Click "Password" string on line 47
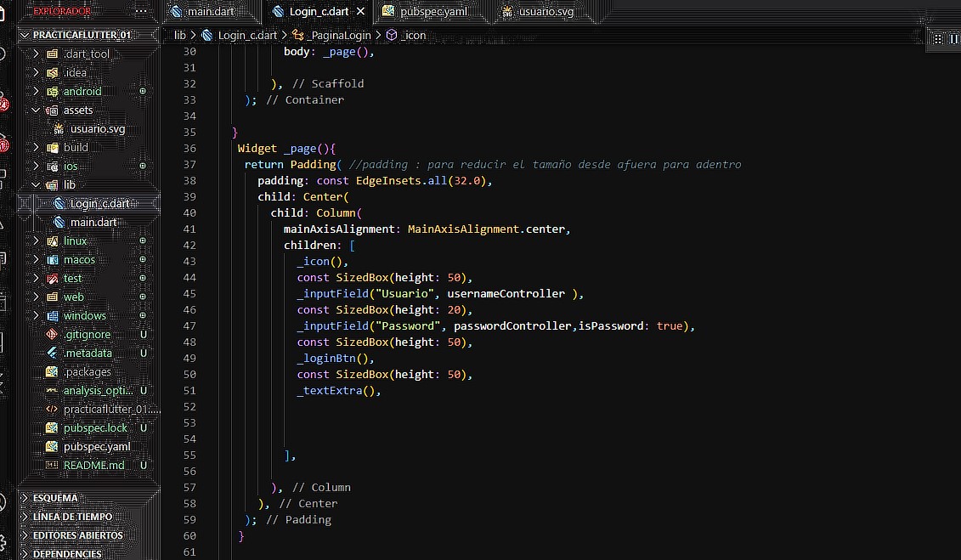Viewport: 961px width, 560px height. click(408, 326)
